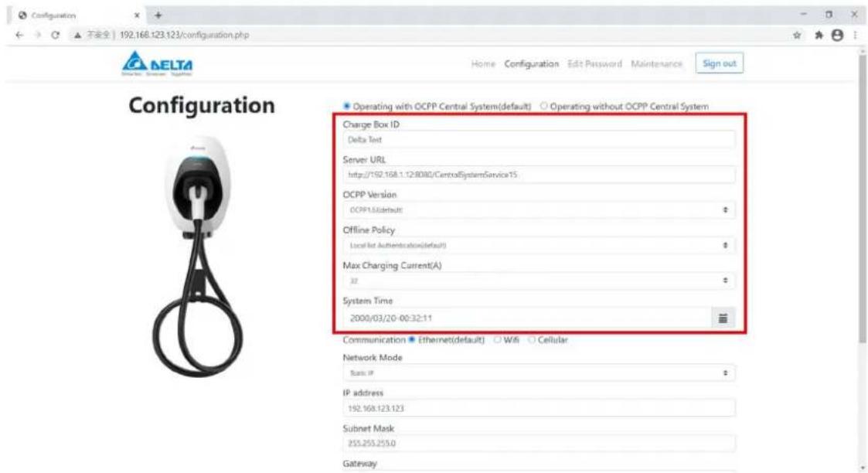Open the Network Mode dropdown

pyautogui.click(x=539, y=373)
